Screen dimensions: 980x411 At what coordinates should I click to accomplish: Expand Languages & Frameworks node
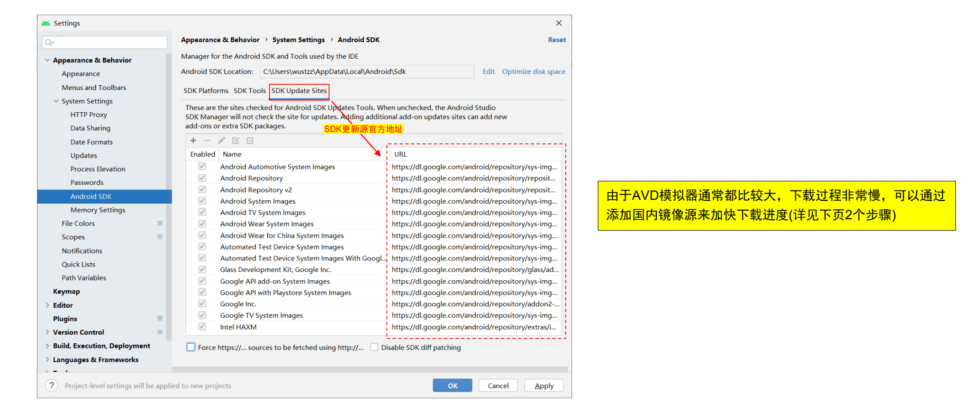click(x=47, y=359)
